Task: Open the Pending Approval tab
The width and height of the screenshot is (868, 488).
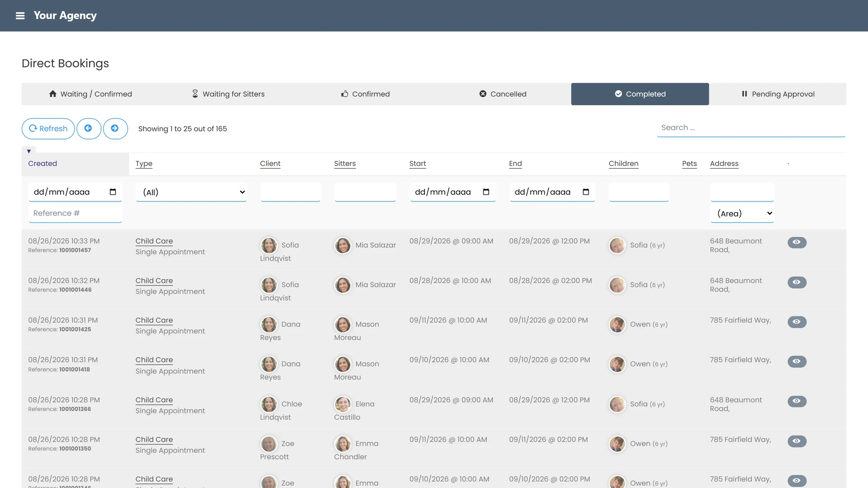Action: [778, 94]
